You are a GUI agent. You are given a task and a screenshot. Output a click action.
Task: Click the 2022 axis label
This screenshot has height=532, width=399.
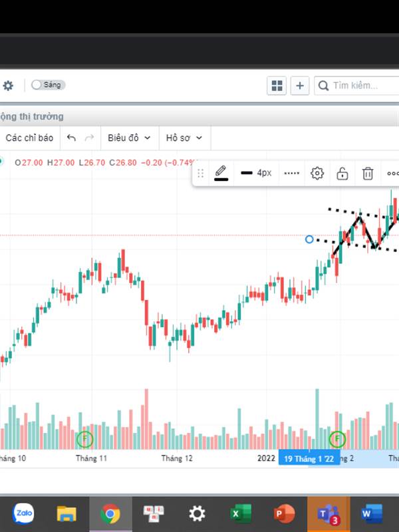tap(266, 459)
